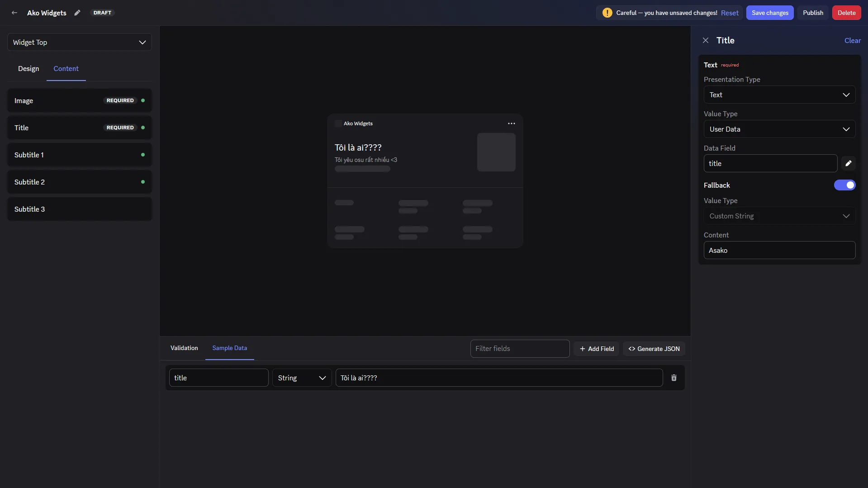Image resolution: width=868 pixels, height=488 pixels.
Task: Open the User Data value type dropdown
Action: 779,129
